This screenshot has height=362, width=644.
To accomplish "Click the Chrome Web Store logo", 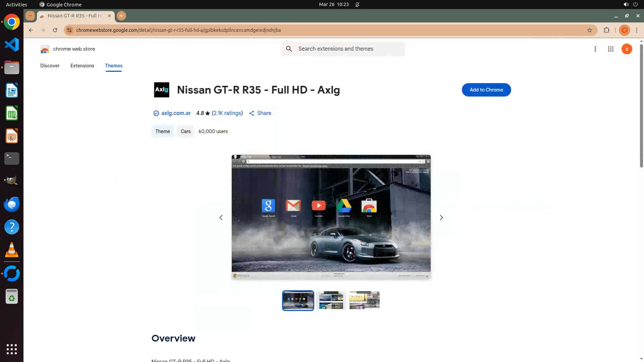I will (45, 49).
